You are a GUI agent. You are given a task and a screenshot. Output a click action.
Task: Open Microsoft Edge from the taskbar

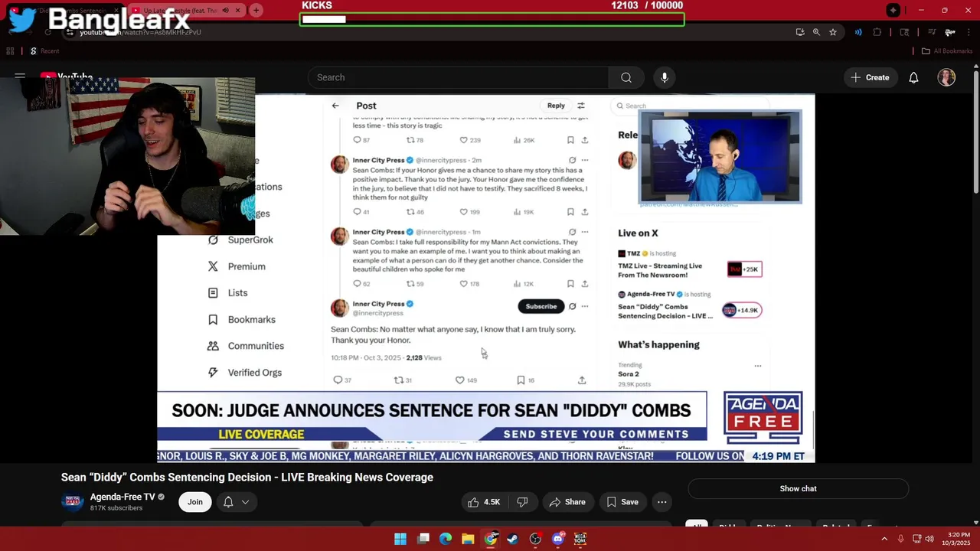(x=446, y=539)
